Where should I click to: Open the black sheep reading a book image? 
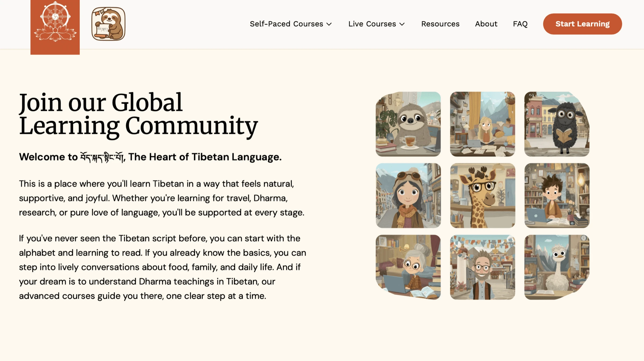tap(556, 125)
